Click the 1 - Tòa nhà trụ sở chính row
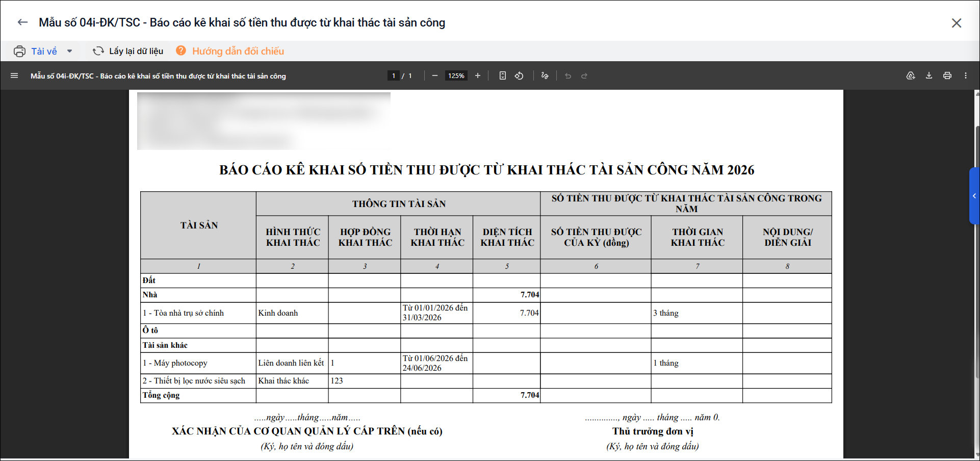 486,313
